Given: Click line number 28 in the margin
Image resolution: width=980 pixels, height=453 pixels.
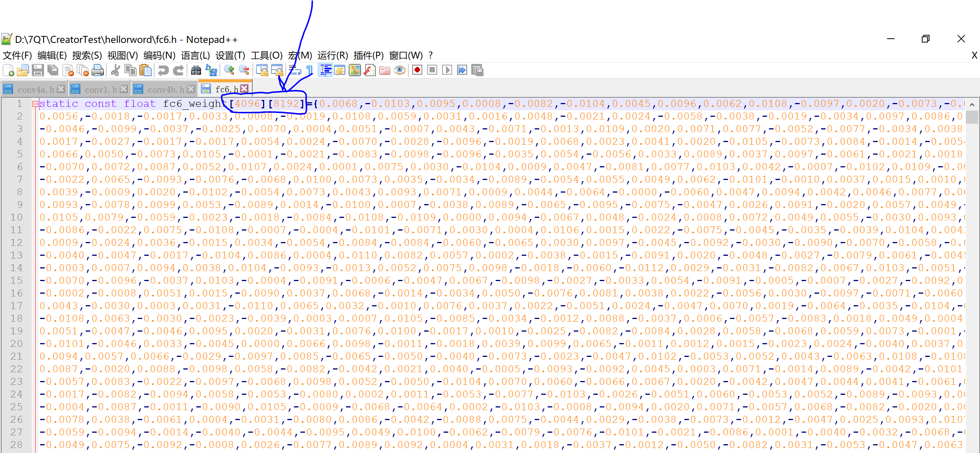Looking at the screenshot, I should tap(16, 445).
